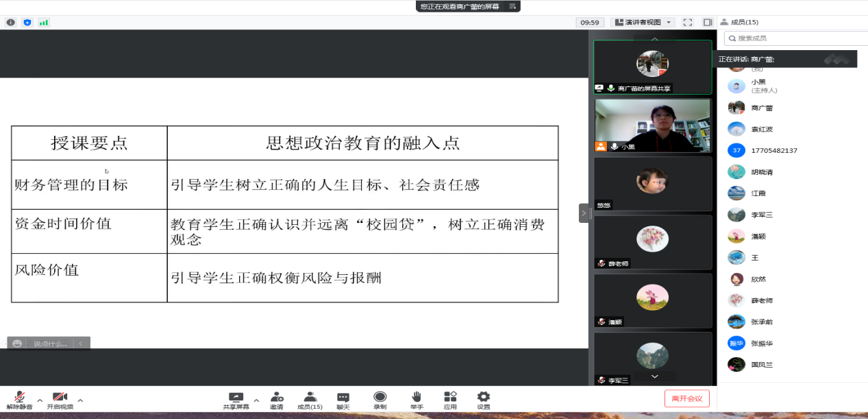Open the Invite (邀请) icon
The height and width of the screenshot is (419, 868).
(277, 398)
